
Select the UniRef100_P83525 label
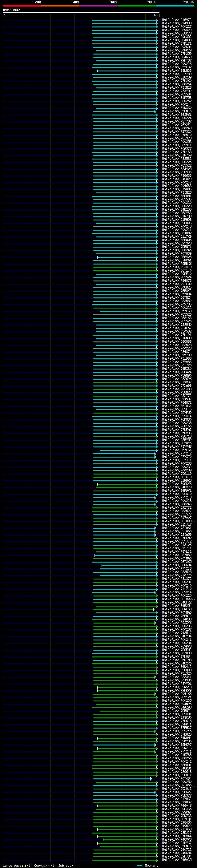[176, 572]
